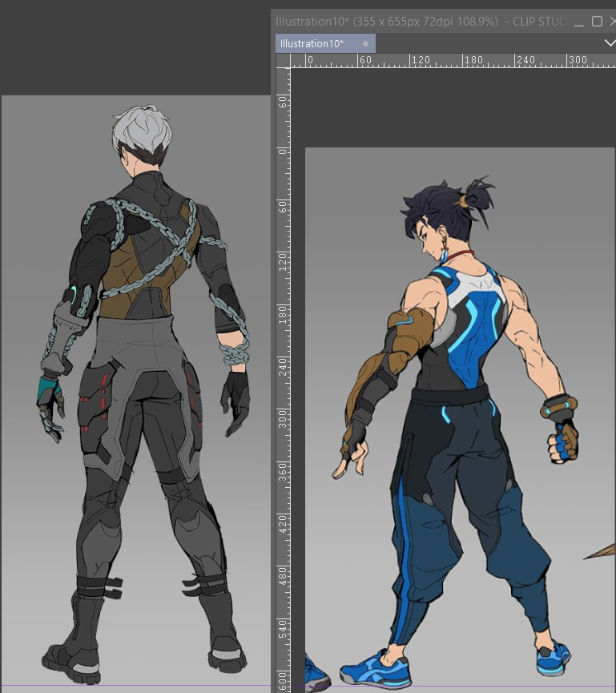The image size is (616, 693).
Task: Maximize the Clip Studio Illustration10 window
Action: tap(597, 21)
